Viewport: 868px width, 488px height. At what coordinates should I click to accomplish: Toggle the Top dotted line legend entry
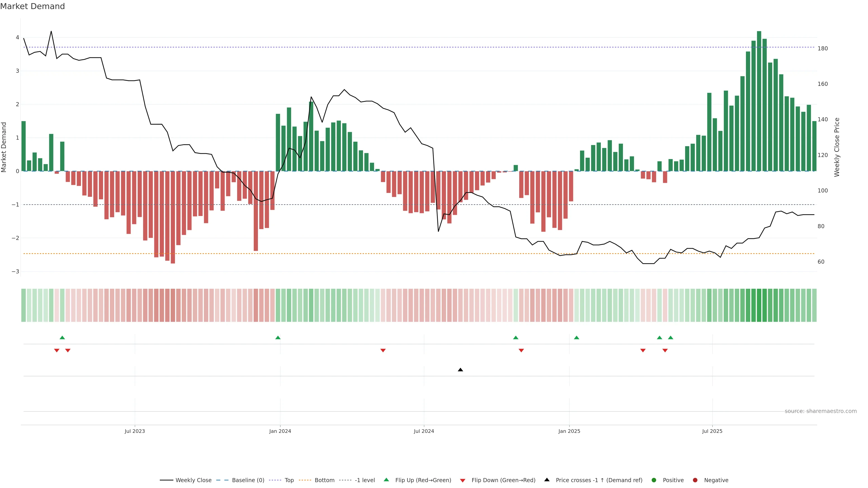(289, 480)
